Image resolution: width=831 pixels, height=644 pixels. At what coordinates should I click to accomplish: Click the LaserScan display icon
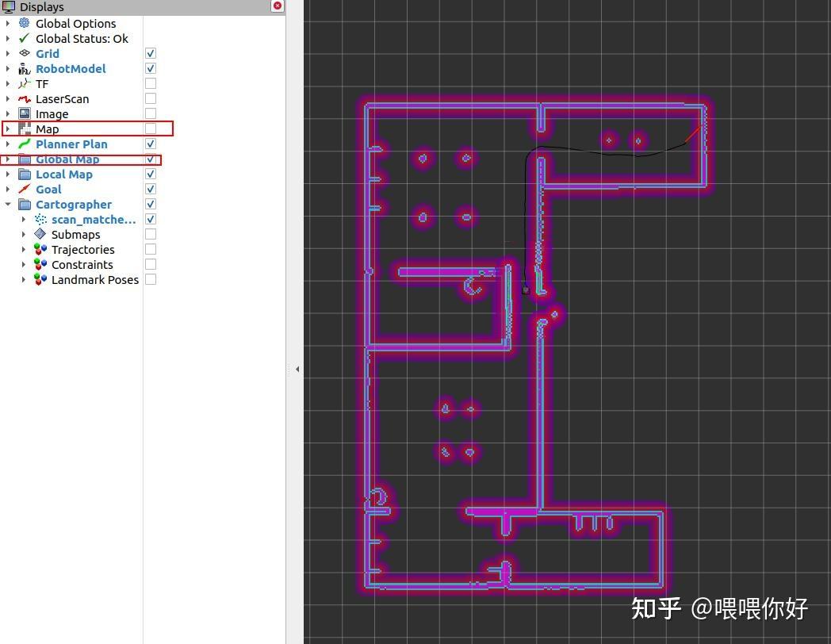point(26,98)
